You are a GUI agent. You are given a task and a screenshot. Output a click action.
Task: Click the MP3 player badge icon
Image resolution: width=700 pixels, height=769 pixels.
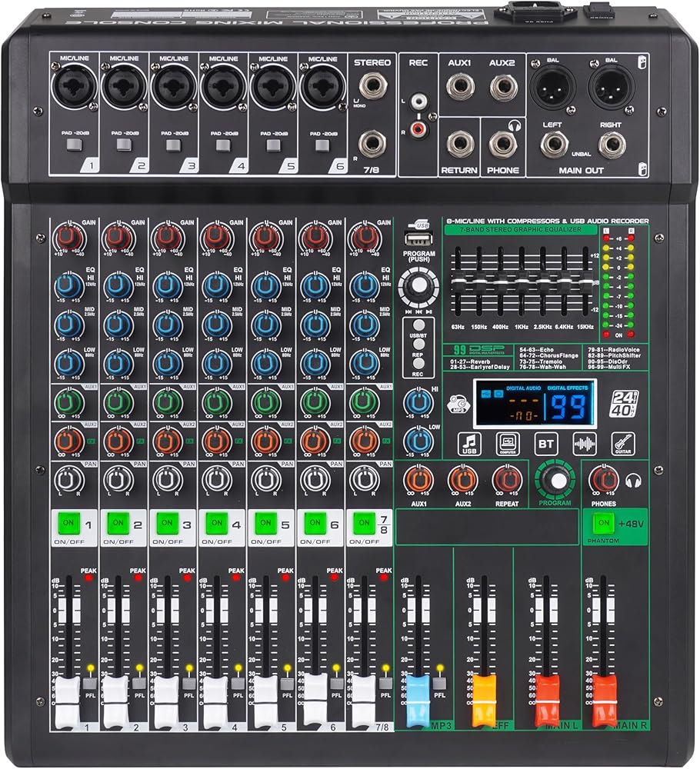point(462,416)
